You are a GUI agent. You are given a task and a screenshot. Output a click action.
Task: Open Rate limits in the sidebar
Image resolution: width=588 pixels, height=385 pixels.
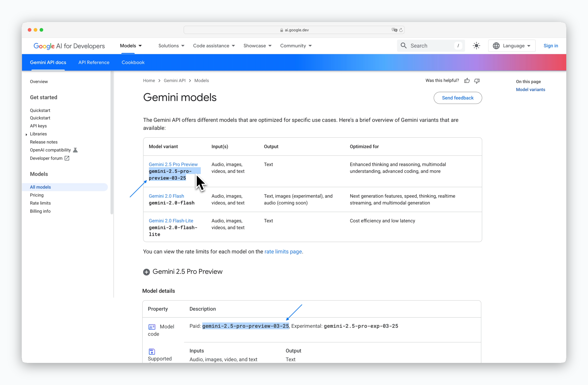tap(40, 203)
